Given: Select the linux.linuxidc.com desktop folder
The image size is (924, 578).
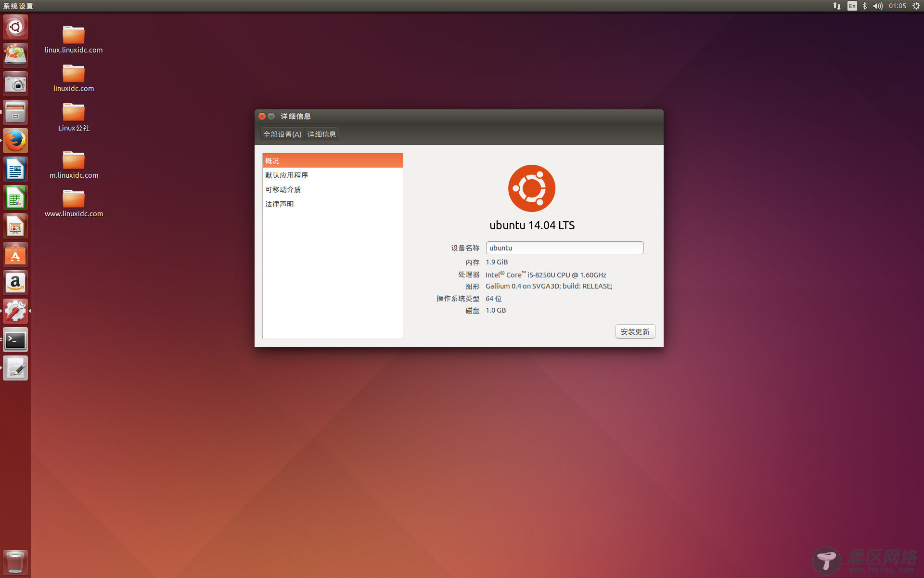Looking at the screenshot, I should [74, 39].
